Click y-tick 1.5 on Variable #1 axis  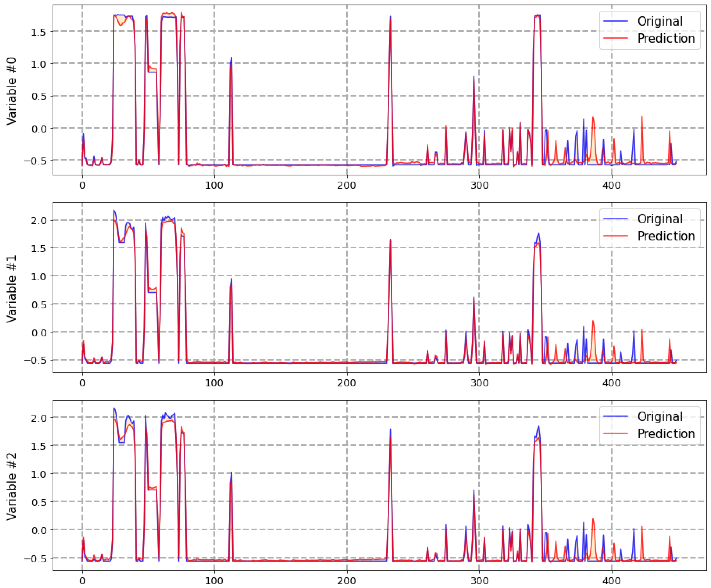click(x=38, y=248)
